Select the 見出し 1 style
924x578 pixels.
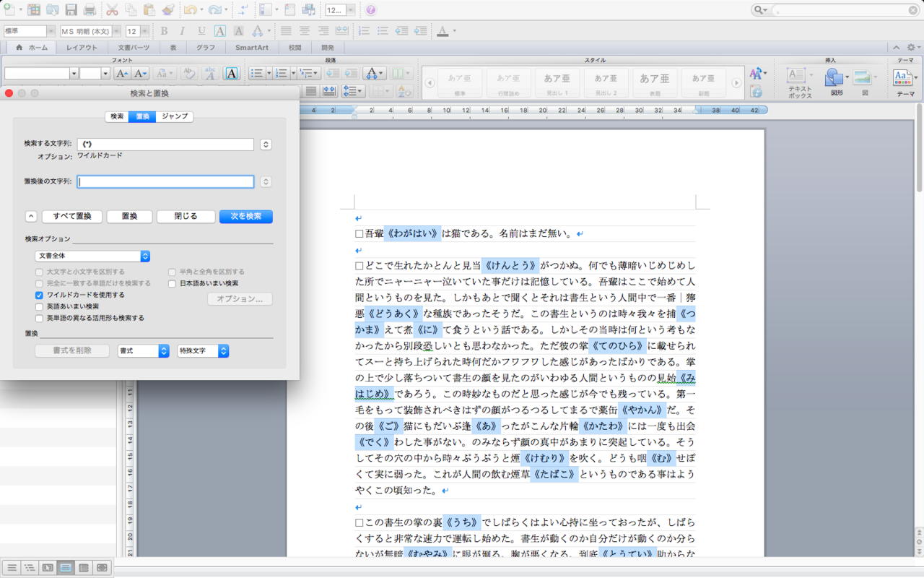[x=557, y=82]
